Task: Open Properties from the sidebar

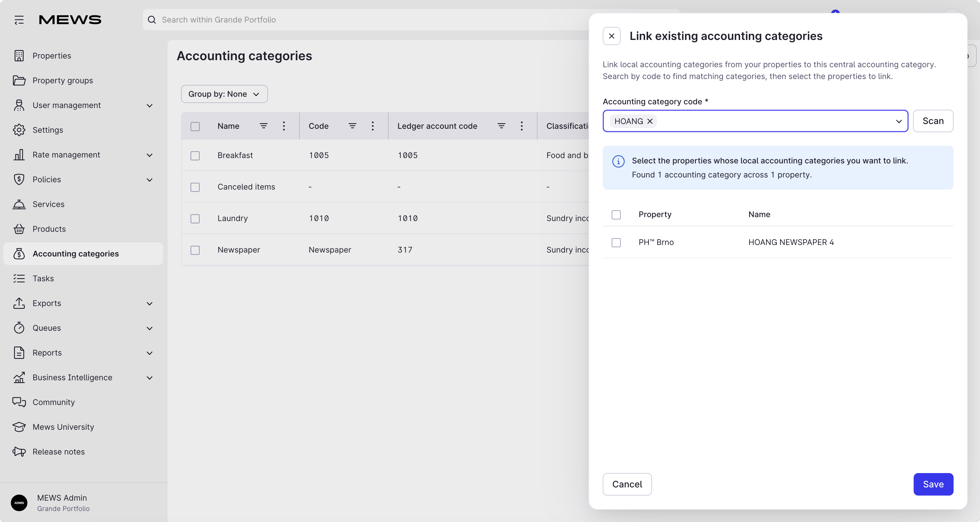Action: (x=83, y=56)
